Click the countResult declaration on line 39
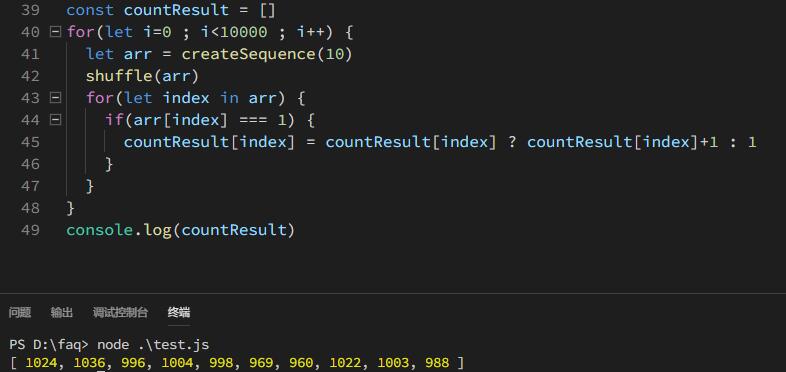Viewport: 786px width, 372px height. (176, 10)
